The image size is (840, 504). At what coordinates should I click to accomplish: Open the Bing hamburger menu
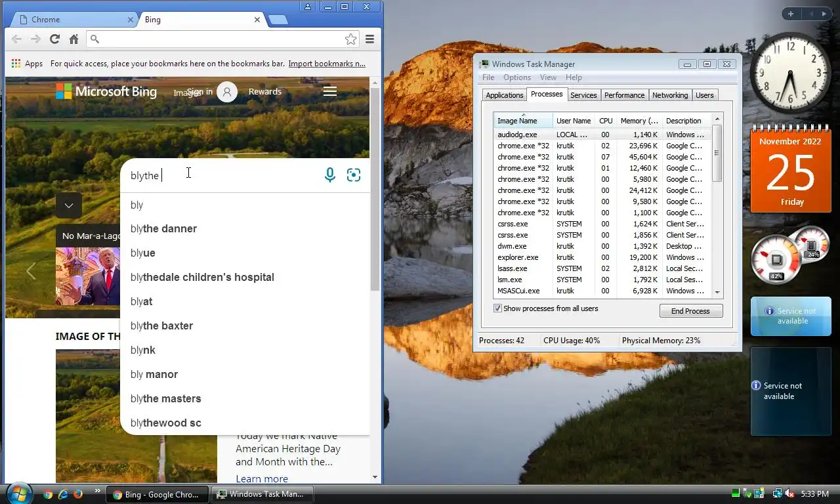click(330, 91)
